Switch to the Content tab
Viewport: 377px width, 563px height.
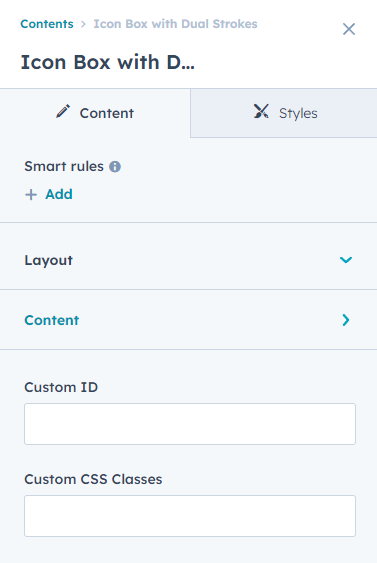95,113
